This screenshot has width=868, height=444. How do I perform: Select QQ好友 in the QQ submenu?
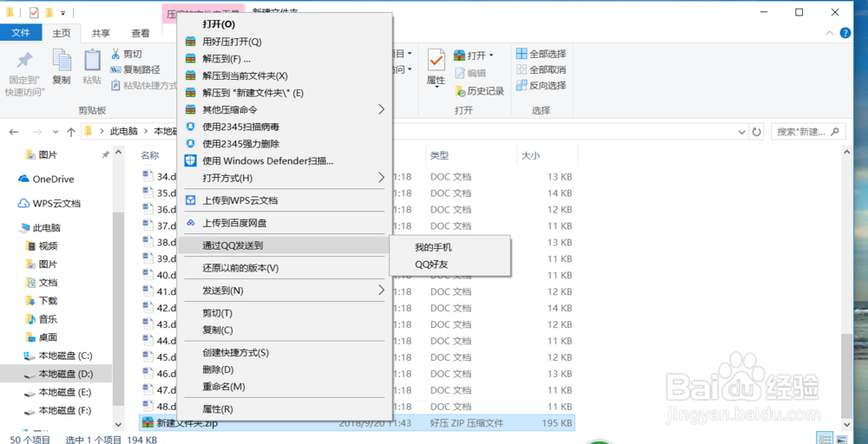(x=450, y=264)
